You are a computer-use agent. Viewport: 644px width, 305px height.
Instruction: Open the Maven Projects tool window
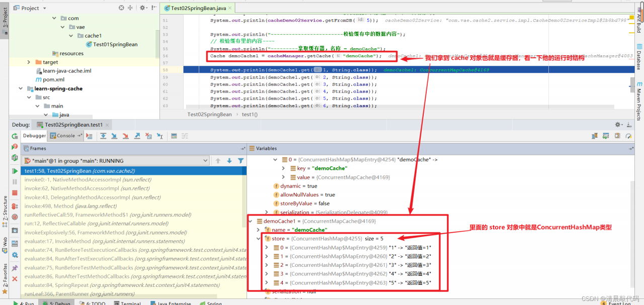[x=638, y=101]
